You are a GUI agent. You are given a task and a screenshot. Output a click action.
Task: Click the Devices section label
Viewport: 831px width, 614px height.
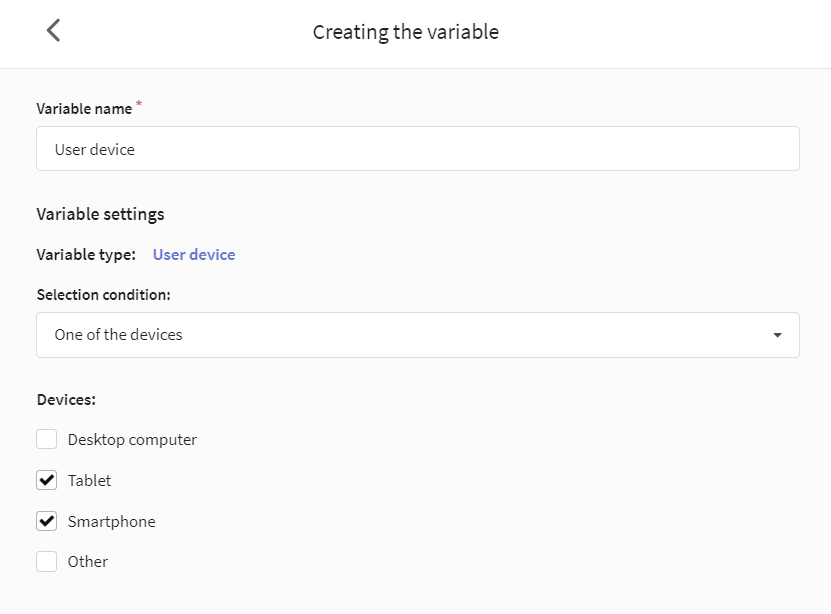click(x=66, y=399)
